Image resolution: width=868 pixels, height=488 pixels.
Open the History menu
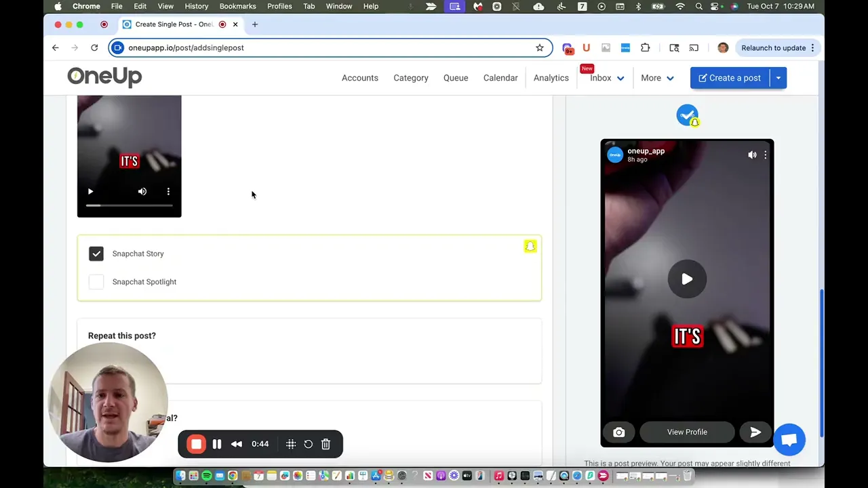[197, 6]
